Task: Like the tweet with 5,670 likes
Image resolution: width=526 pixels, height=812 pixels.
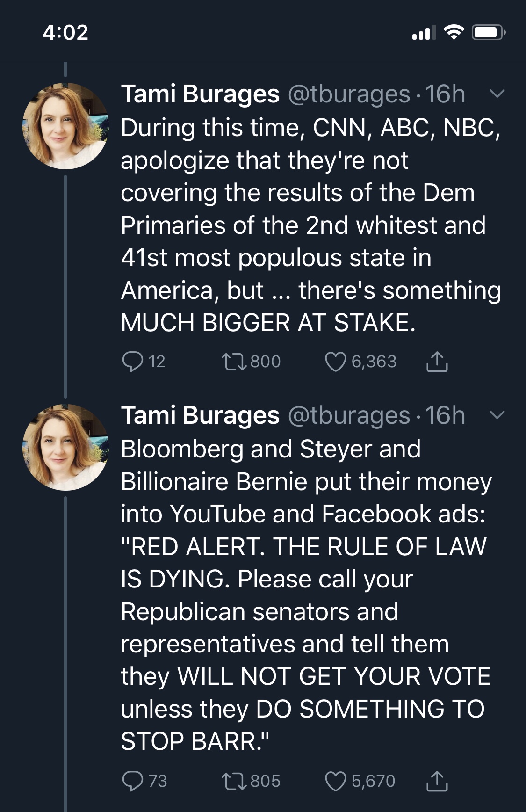Action: [335, 781]
